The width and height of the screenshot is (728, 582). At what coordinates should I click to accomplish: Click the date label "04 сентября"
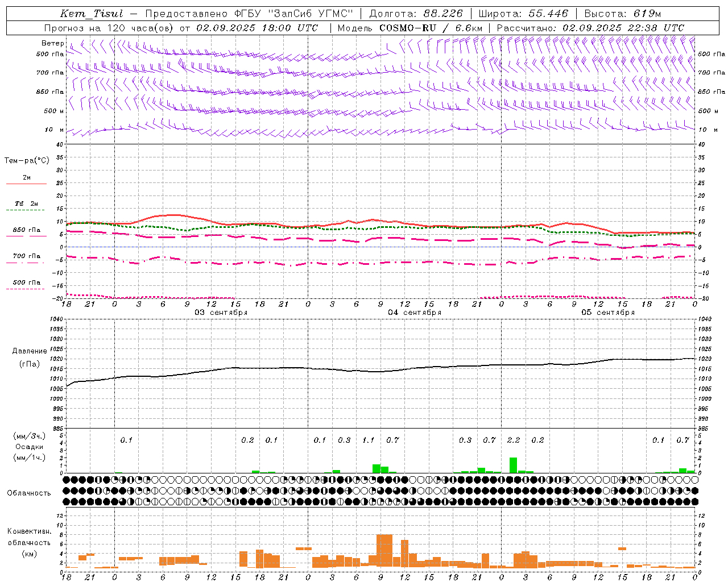415,313
